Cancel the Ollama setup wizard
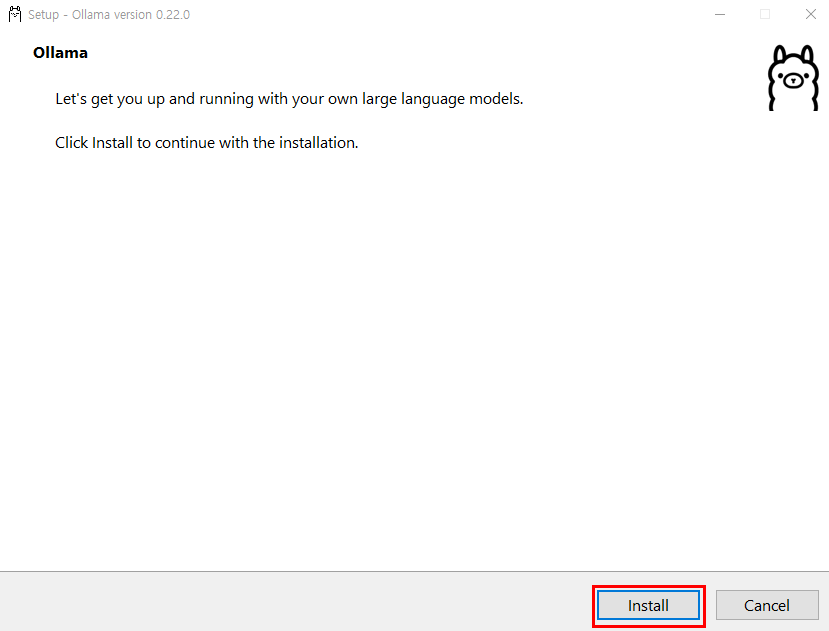The width and height of the screenshot is (829, 631). pyautogui.click(x=767, y=605)
